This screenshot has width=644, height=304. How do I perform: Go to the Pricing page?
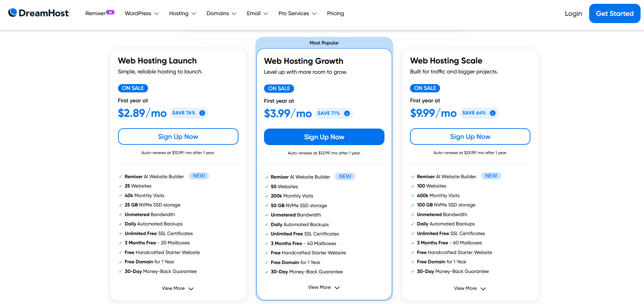tap(335, 13)
